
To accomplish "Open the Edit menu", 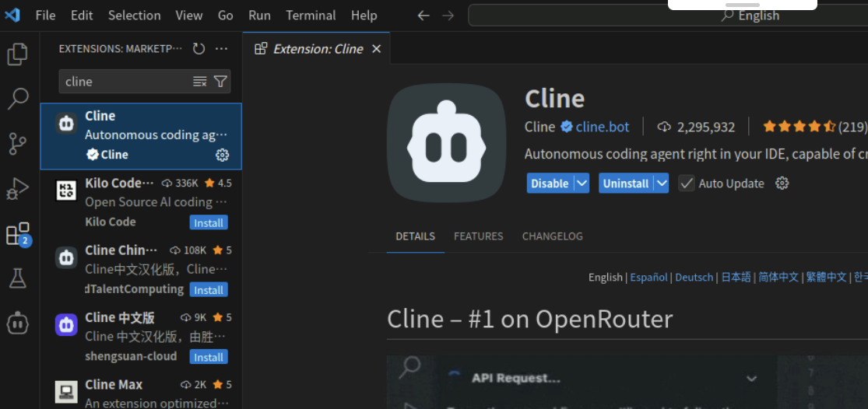I will [x=82, y=15].
